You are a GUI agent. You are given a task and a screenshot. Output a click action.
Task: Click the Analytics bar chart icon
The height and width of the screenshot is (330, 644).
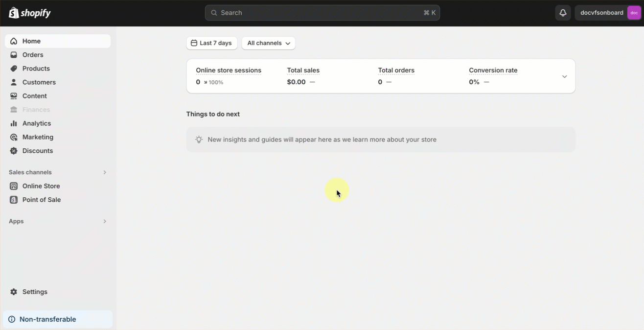(x=14, y=123)
